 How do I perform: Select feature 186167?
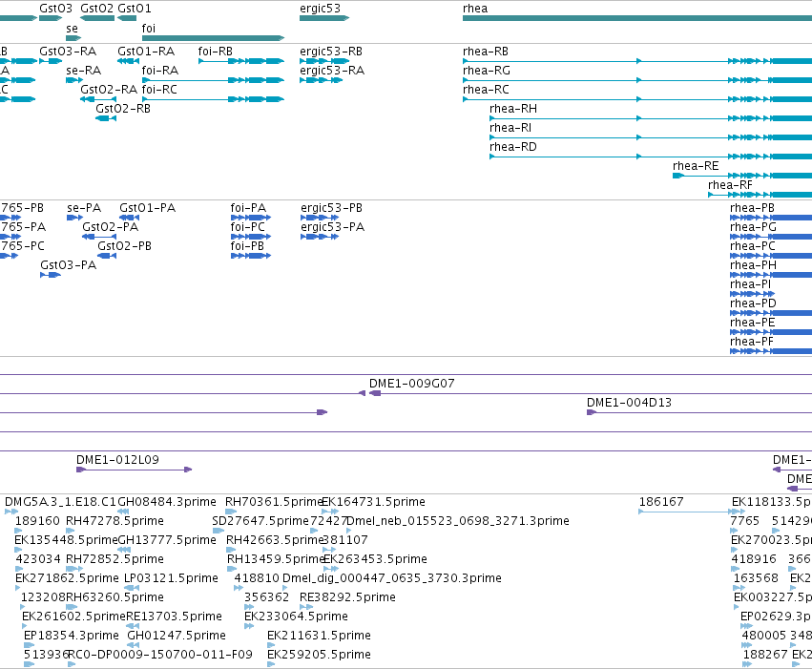click(661, 502)
